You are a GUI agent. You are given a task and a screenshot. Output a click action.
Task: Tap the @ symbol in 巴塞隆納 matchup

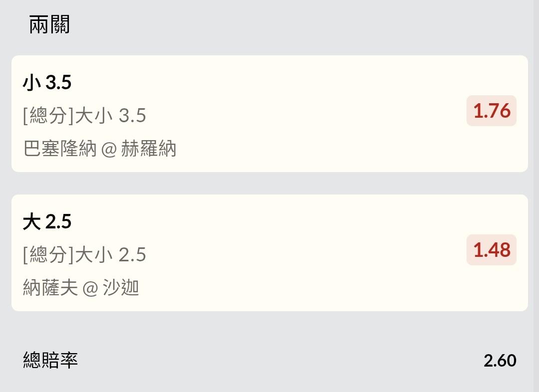point(109,149)
